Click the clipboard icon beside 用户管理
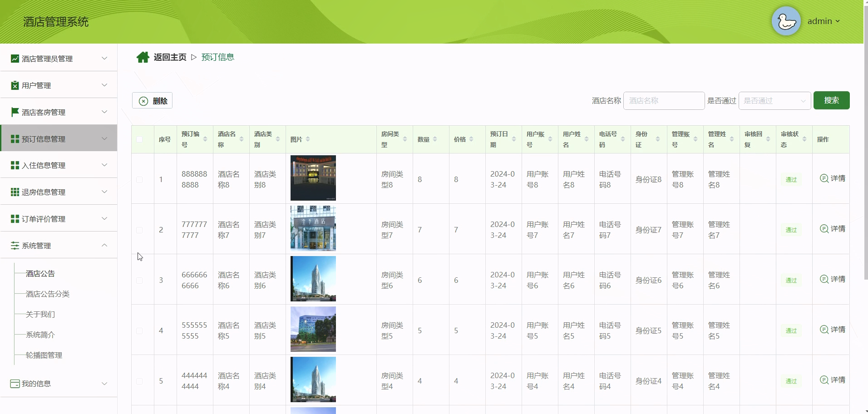 tap(15, 85)
